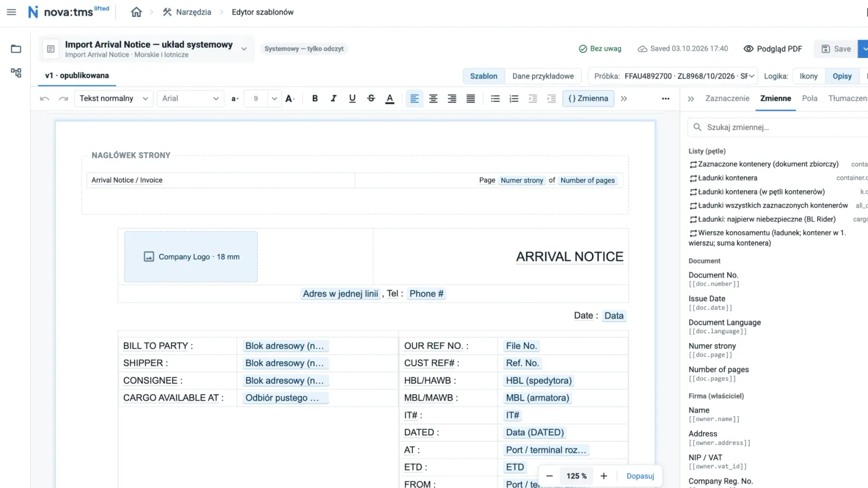Center align text icon
The width and height of the screenshot is (868, 488).
tap(433, 98)
